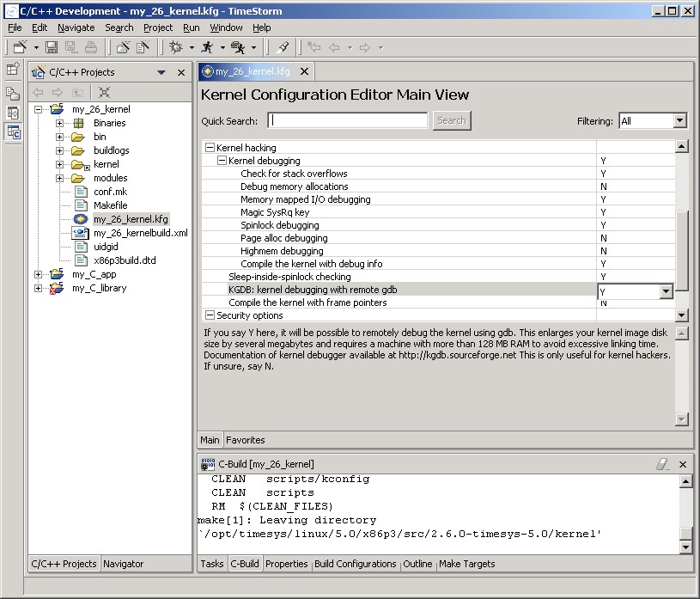
Task: Switch to the Tasks tab
Action: tap(211, 564)
